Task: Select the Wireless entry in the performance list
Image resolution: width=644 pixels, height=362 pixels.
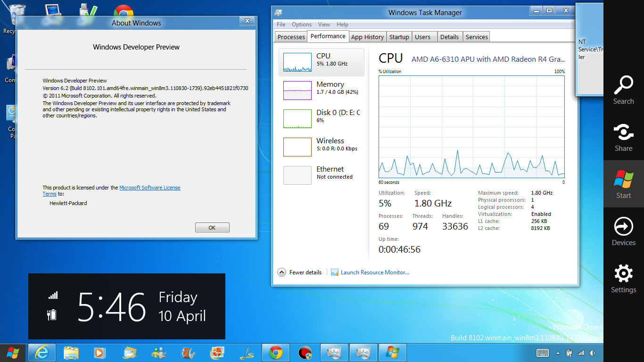Action: (322, 147)
